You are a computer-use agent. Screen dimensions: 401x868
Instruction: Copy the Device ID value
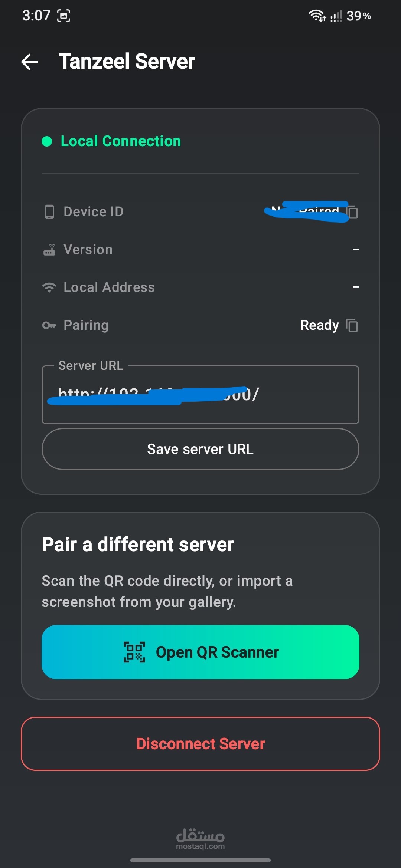click(352, 212)
